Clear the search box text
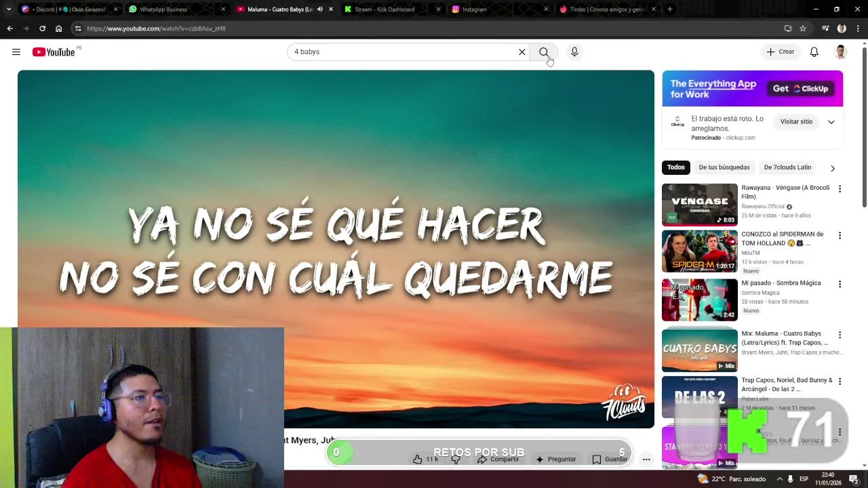Screen dimensions: 868x488 point(522,52)
